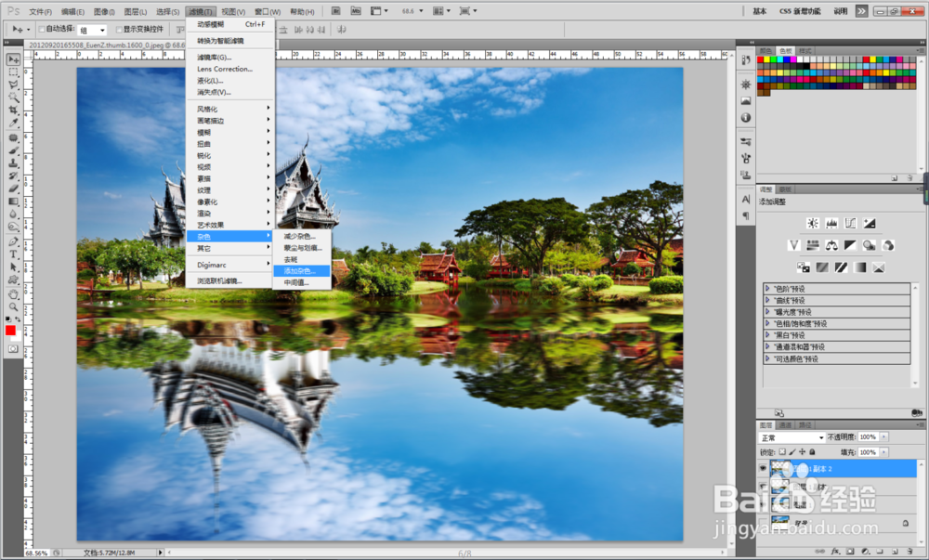929x560 pixels.
Task: Select the Zoom tool
Action: pyautogui.click(x=13, y=307)
